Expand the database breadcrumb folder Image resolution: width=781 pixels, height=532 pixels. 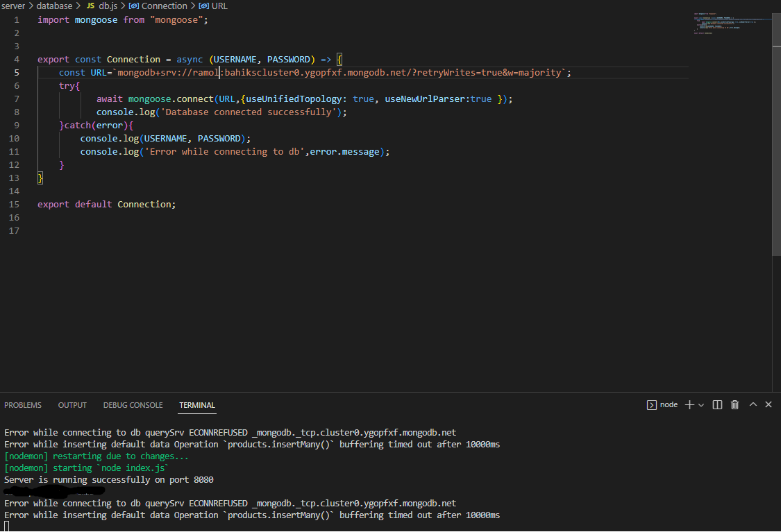[x=54, y=6]
